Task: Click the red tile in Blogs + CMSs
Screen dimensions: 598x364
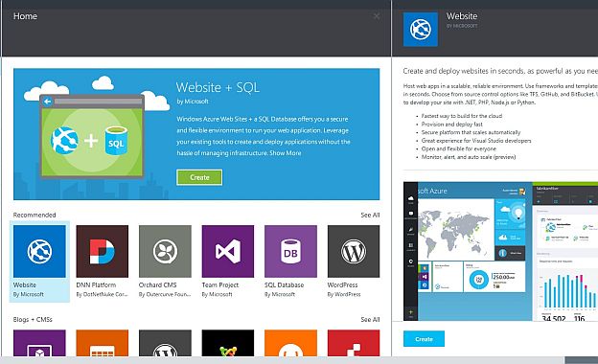Action: coord(354,343)
